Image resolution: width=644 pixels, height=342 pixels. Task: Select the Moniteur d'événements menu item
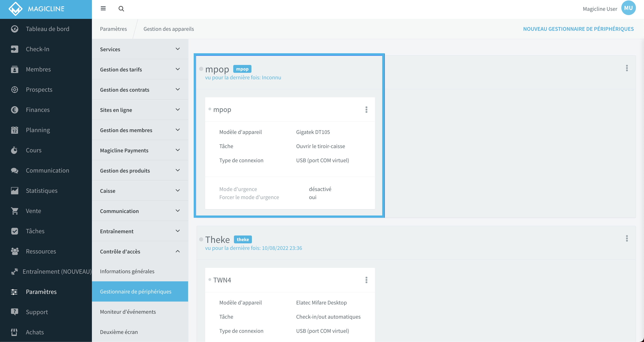pos(128,312)
